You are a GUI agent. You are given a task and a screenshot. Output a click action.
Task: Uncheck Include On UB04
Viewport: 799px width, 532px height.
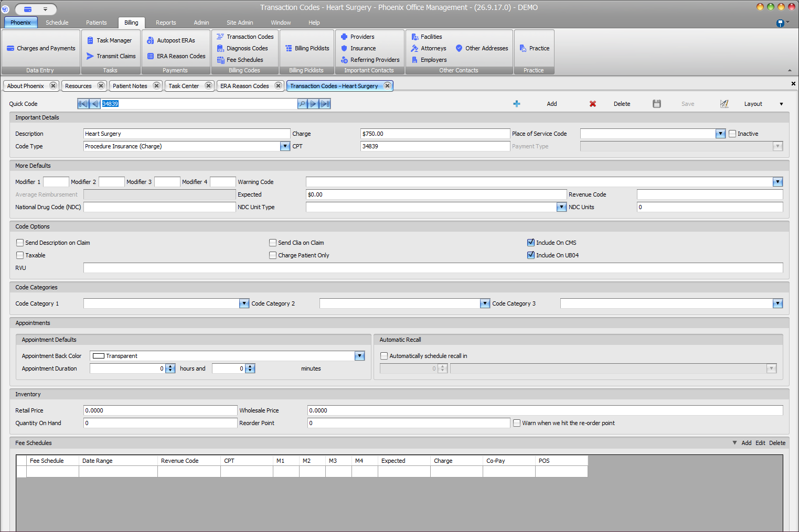tap(531, 255)
